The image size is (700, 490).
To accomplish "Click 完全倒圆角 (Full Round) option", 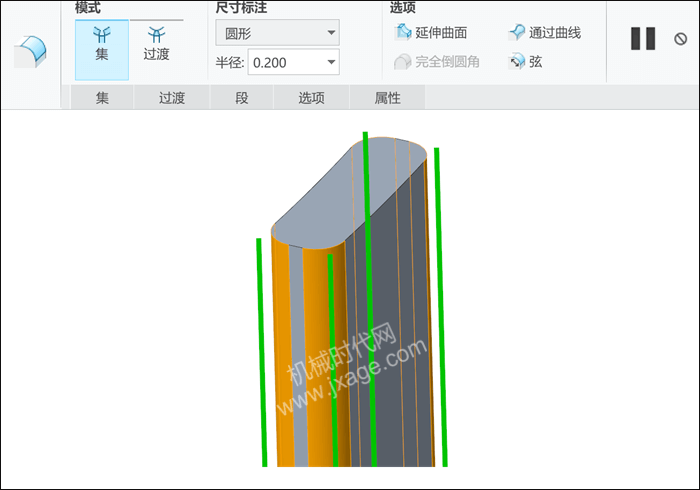I will point(437,62).
